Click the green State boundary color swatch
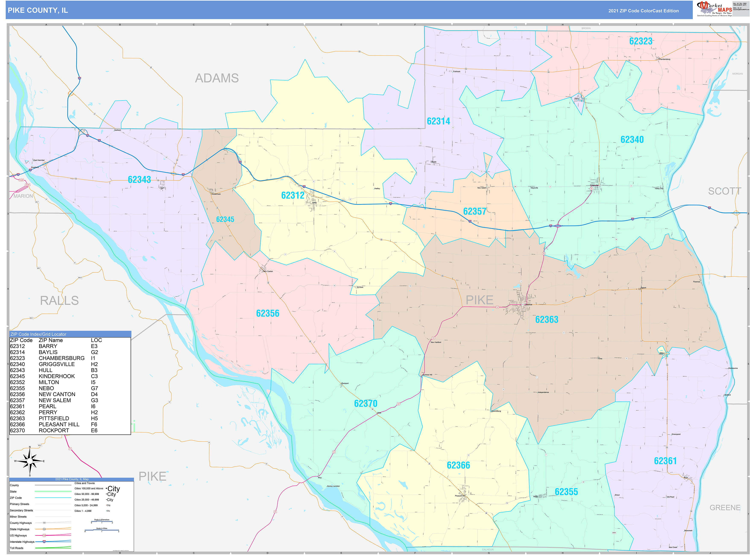 coord(53,492)
